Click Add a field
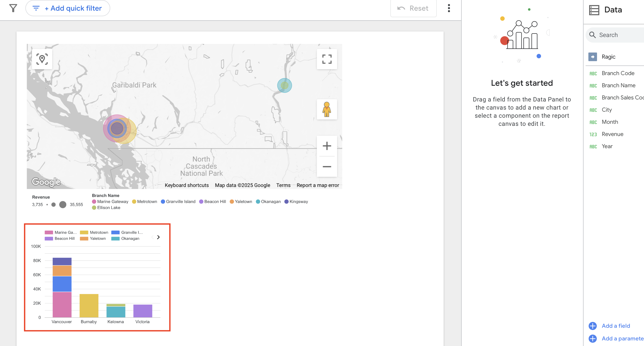This screenshot has height=346, width=644. pos(616,326)
